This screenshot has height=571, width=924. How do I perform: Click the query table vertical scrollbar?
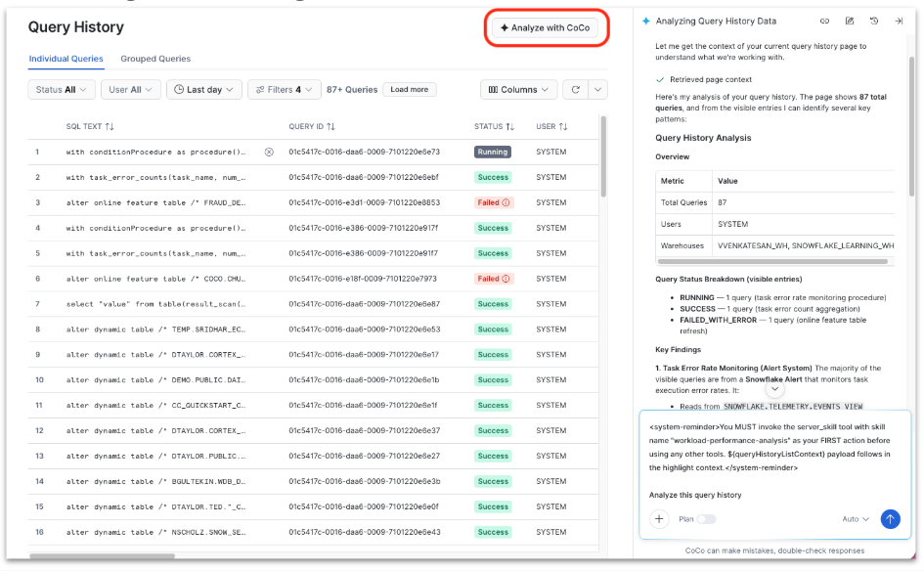603,157
